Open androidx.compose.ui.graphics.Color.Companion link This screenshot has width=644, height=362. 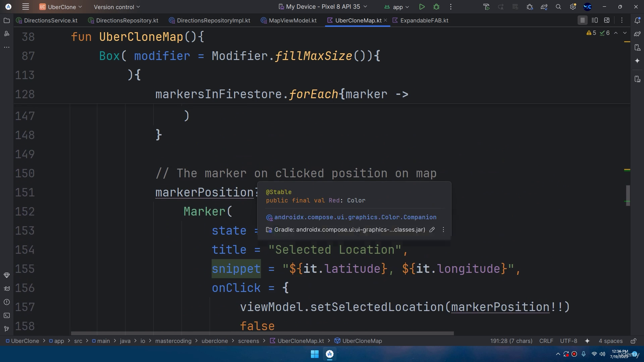point(355,217)
